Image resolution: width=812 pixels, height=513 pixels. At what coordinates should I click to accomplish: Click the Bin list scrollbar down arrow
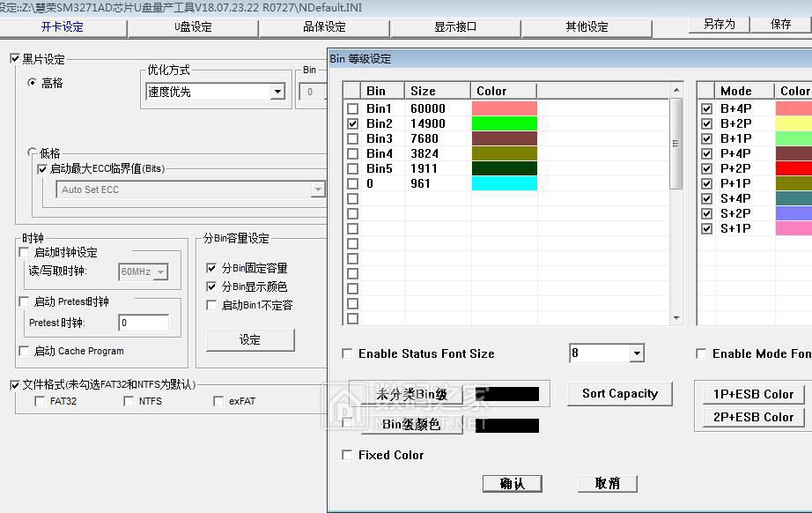[x=676, y=318]
